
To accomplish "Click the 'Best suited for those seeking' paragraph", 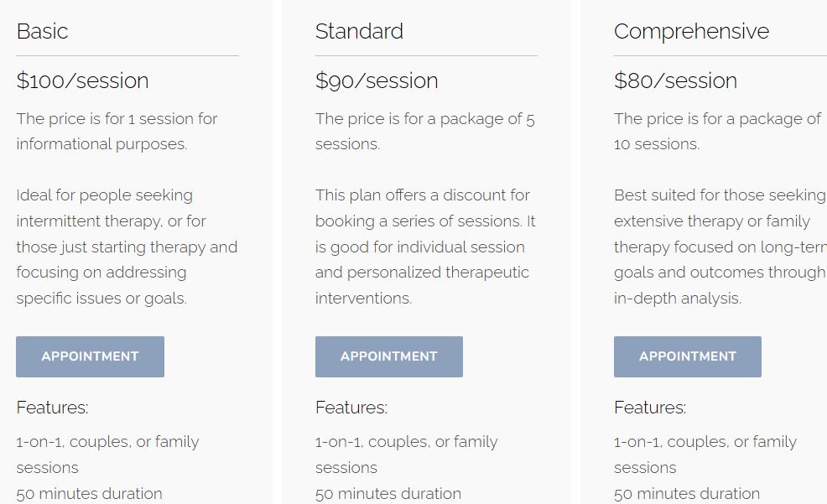I will (720, 247).
